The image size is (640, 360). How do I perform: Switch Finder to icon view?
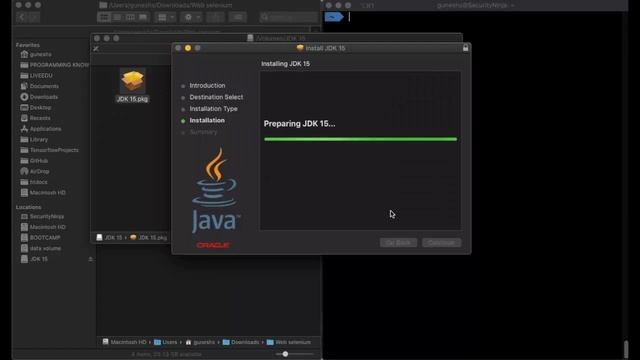click(104, 17)
